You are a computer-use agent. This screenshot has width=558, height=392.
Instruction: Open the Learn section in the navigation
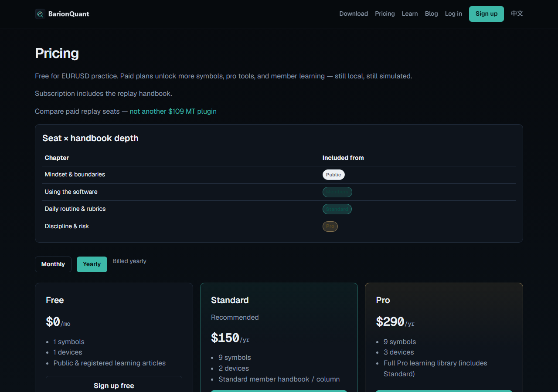[x=410, y=14]
